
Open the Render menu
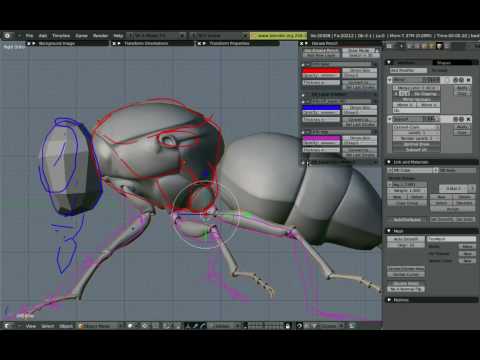(x=100, y=36)
